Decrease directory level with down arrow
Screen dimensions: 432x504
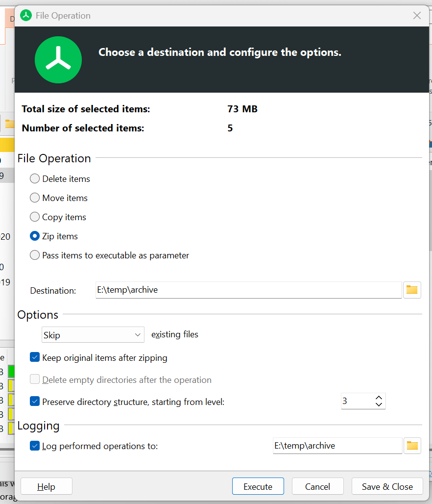pos(379,405)
